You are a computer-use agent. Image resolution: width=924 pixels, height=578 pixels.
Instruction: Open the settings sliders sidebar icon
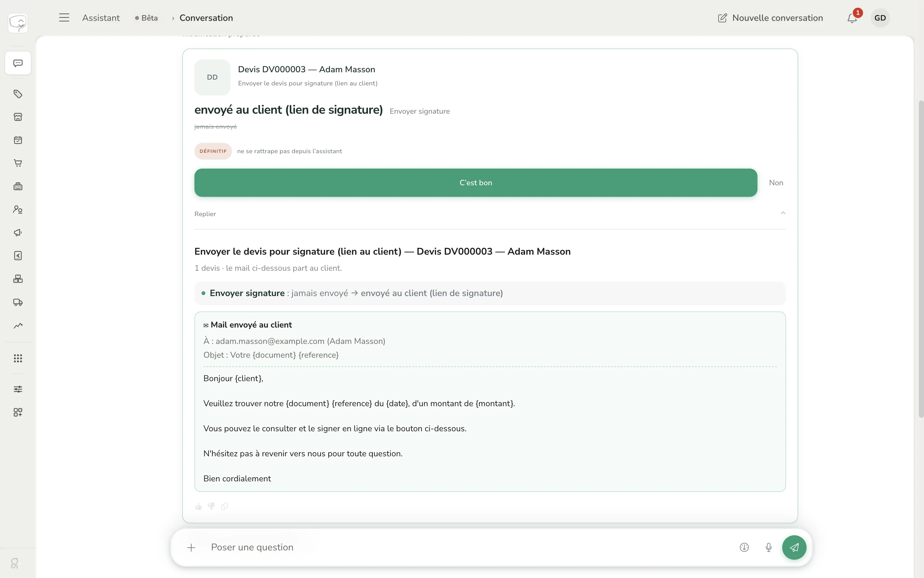click(x=18, y=389)
